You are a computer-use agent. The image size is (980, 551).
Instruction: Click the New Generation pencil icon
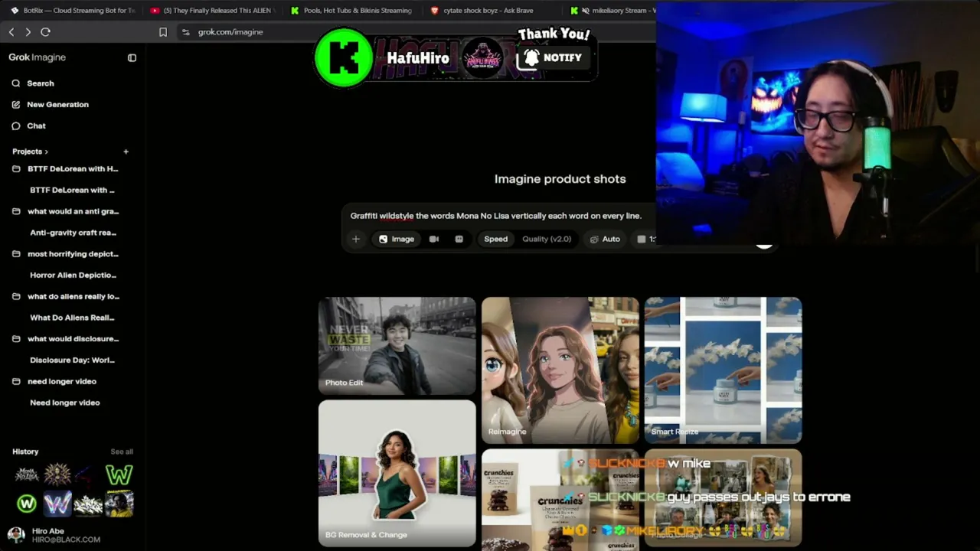click(16, 105)
